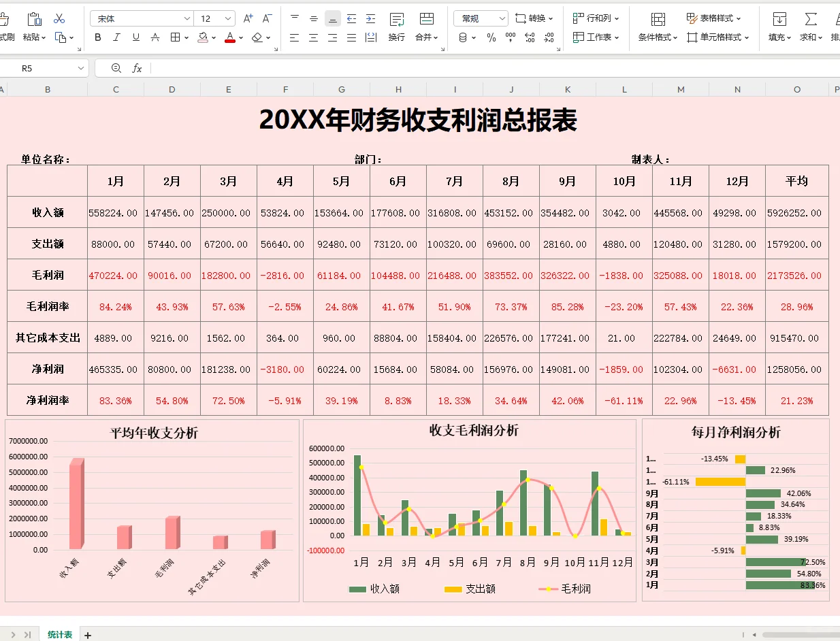The width and height of the screenshot is (840, 641).
Task: Cut selection with the scissors icon
Action: [x=59, y=18]
